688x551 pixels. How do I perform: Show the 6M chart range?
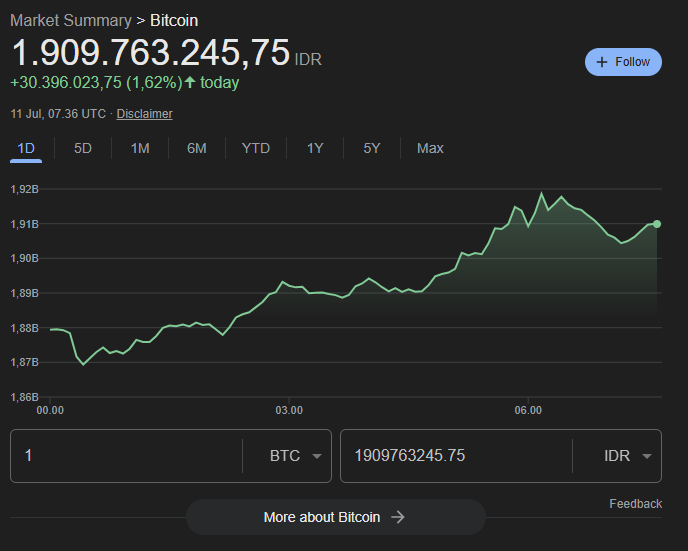coord(197,148)
